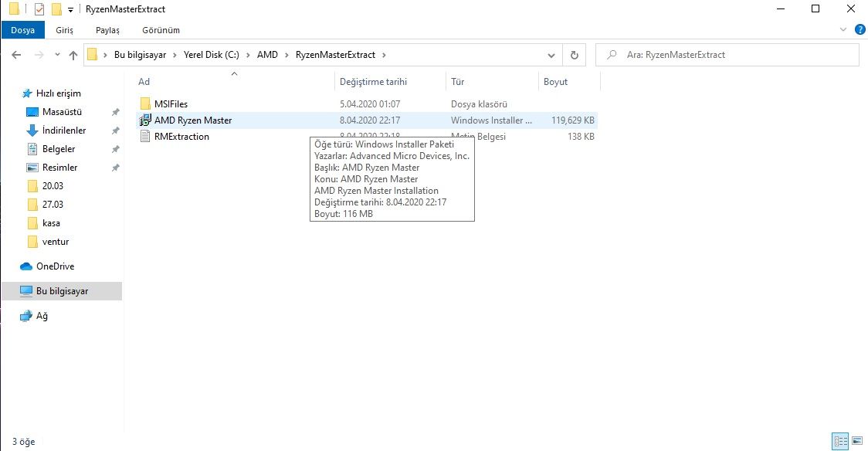
Task: Expand chevron after RyzenMasterExtract breadcrumb
Action: coord(384,55)
